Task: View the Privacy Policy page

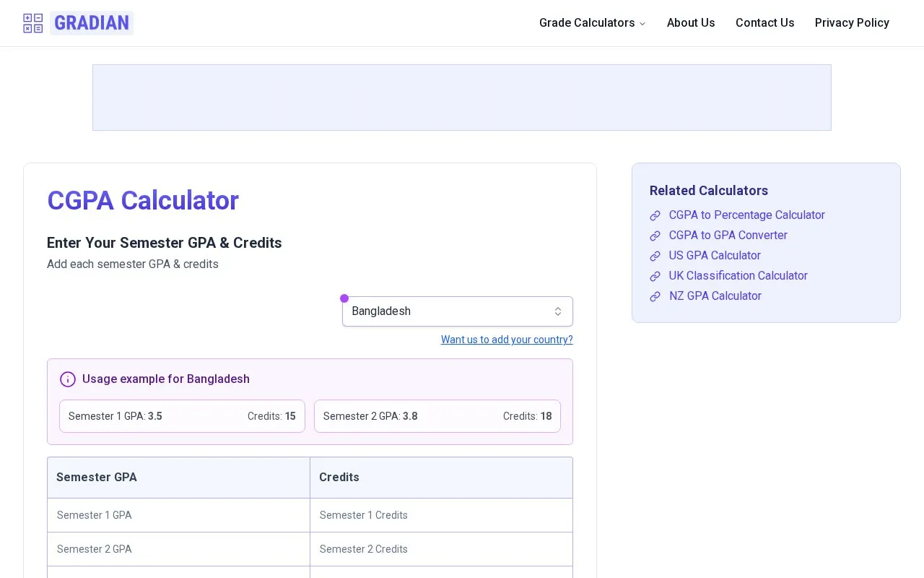Action: (852, 23)
